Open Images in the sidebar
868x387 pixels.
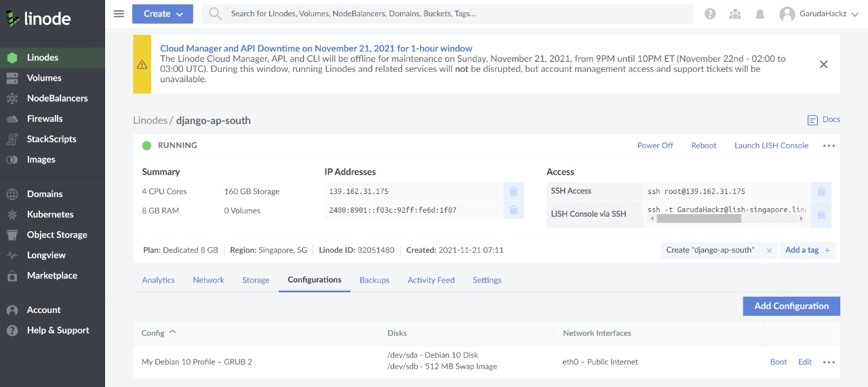52,159
